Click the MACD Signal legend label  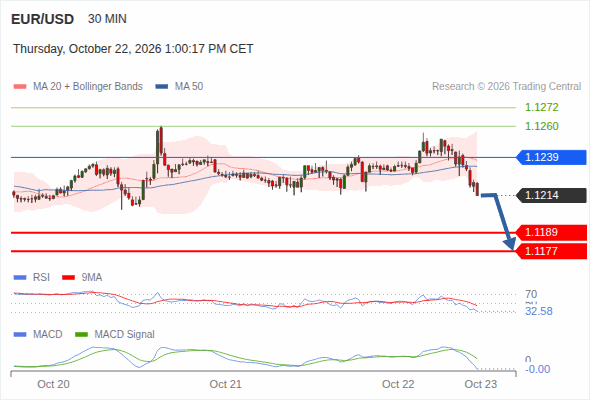(125, 335)
